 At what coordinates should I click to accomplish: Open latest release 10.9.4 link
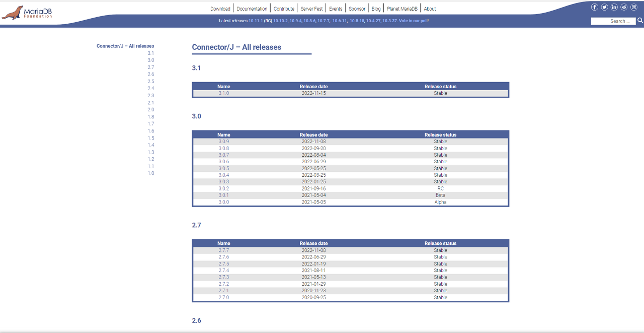click(296, 21)
